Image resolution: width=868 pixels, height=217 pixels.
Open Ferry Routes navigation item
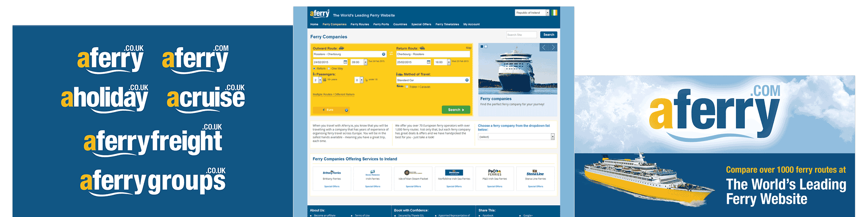[360, 24]
